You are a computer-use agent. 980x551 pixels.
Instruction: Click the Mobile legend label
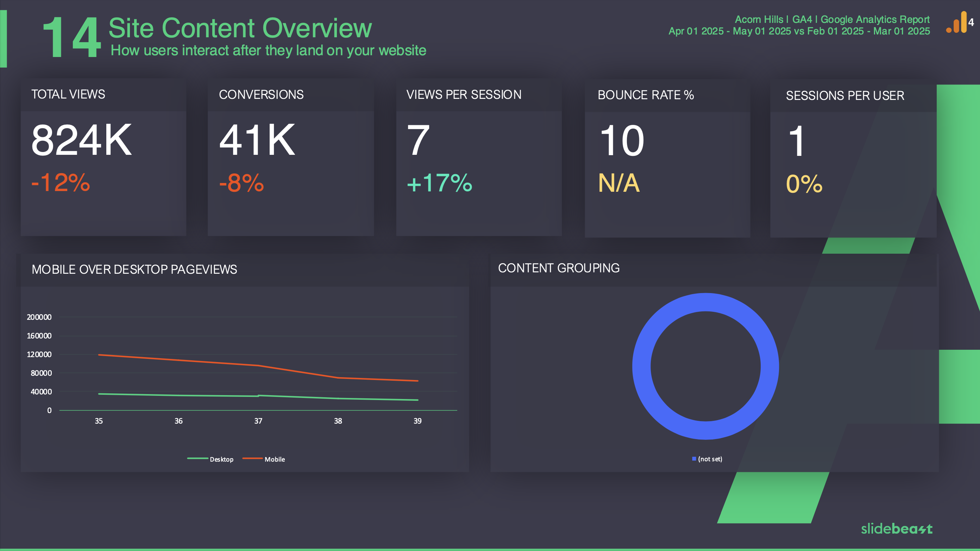(x=275, y=460)
